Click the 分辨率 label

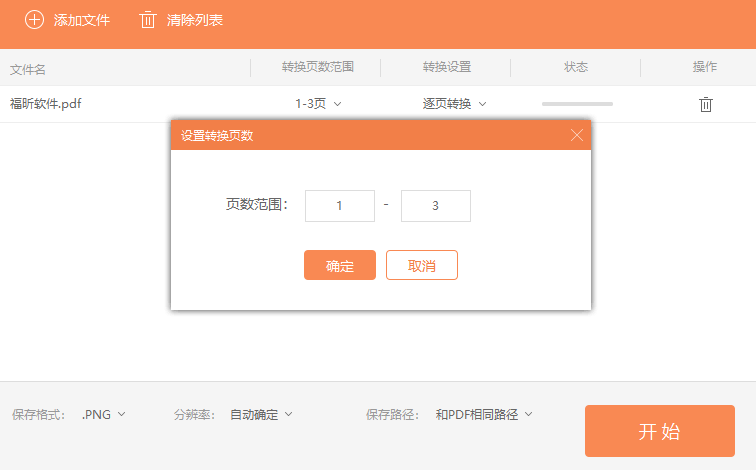click(x=194, y=415)
